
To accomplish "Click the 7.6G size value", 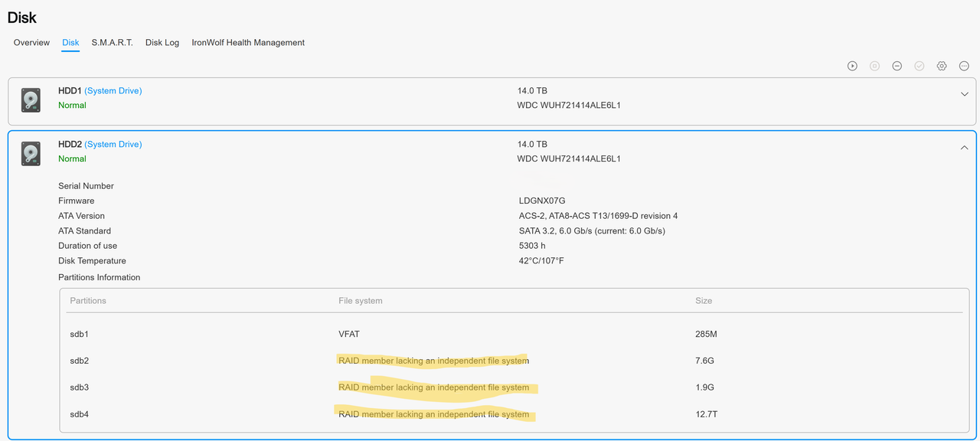I will pyautogui.click(x=704, y=361).
